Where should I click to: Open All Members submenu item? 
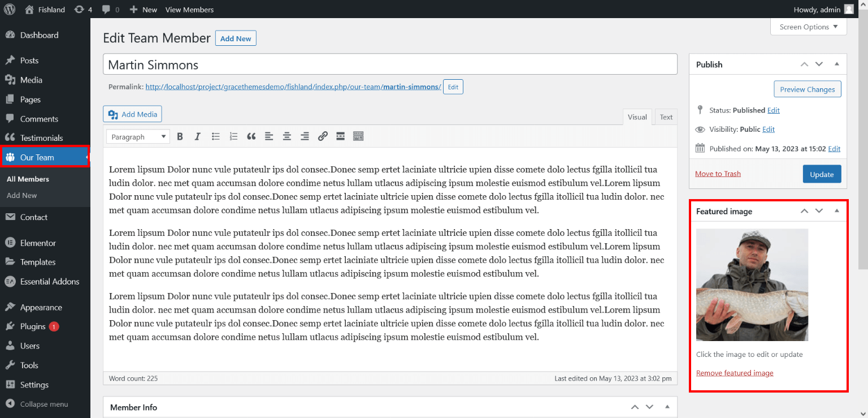coord(28,179)
